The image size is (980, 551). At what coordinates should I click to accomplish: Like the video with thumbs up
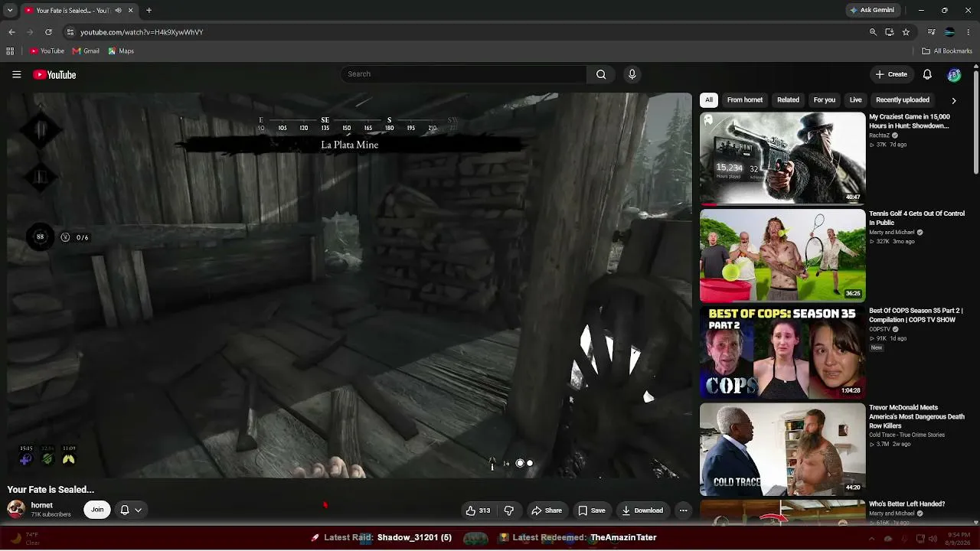tap(478, 510)
